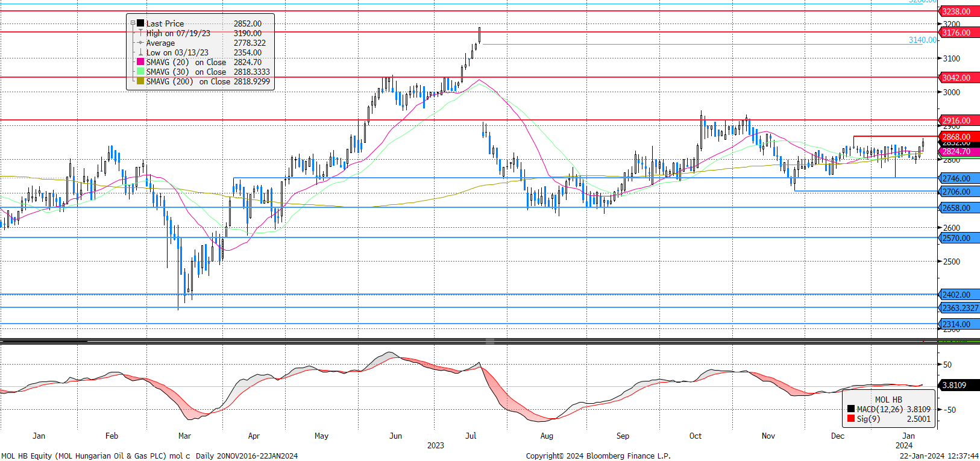The width and height of the screenshot is (980, 461).
Task: Click the Last Price value 2852.00
Action: (248, 24)
